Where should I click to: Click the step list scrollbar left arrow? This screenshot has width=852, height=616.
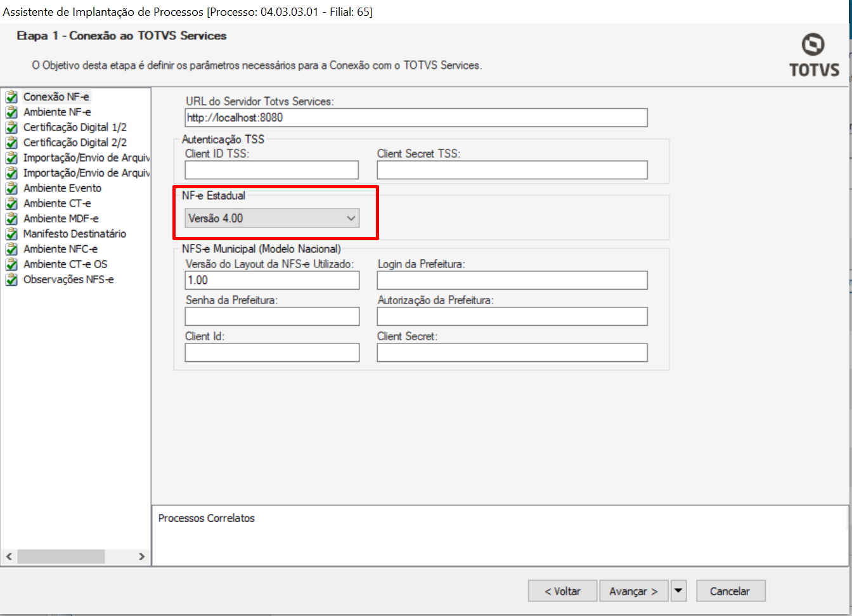click(9, 556)
